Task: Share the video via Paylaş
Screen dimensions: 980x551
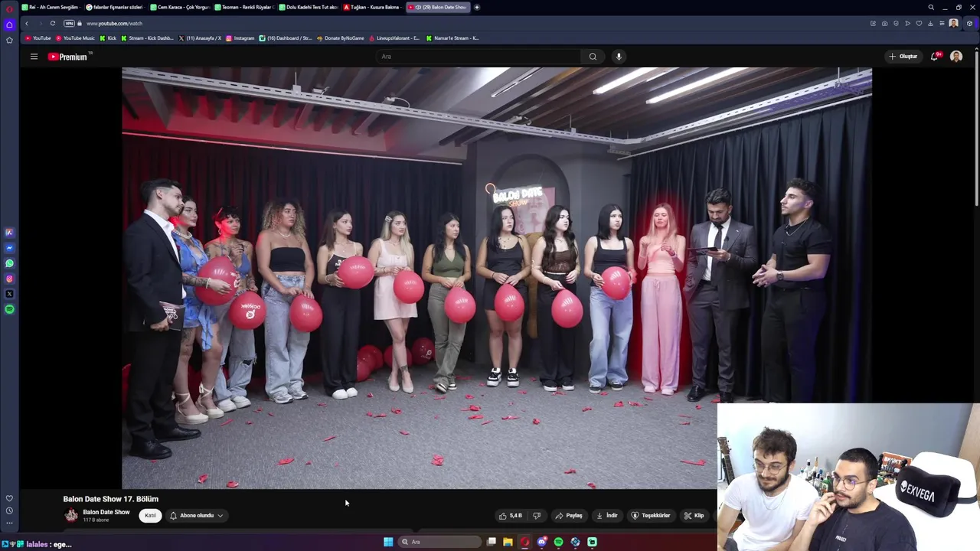Action: [569, 516]
